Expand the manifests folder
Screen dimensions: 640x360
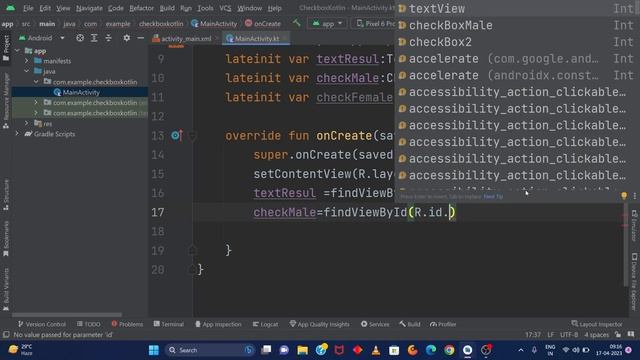click(x=27, y=61)
